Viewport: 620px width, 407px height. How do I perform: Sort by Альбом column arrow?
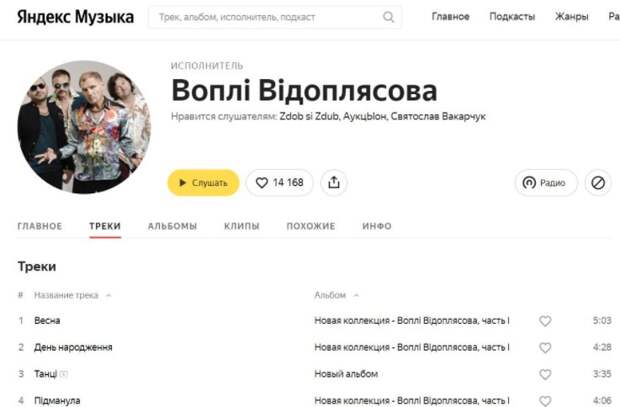pyautogui.click(x=356, y=295)
